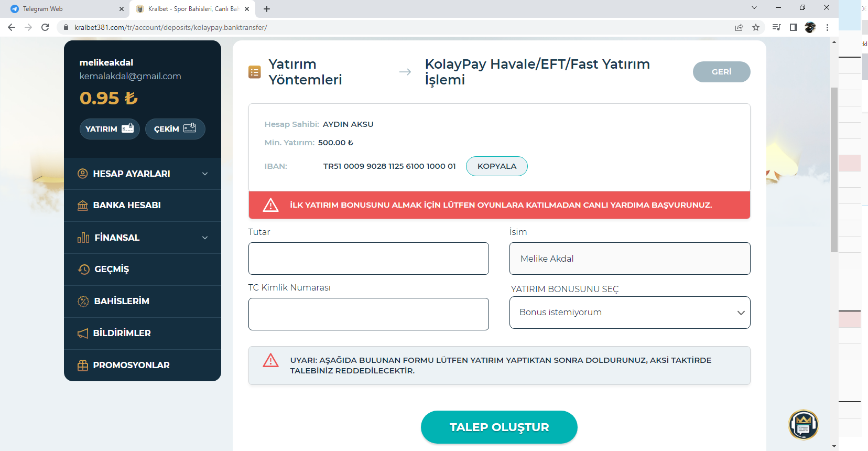This screenshot has height=451, width=868.
Task: Click the 0.95 ₺ balance amount
Action: [108, 98]
